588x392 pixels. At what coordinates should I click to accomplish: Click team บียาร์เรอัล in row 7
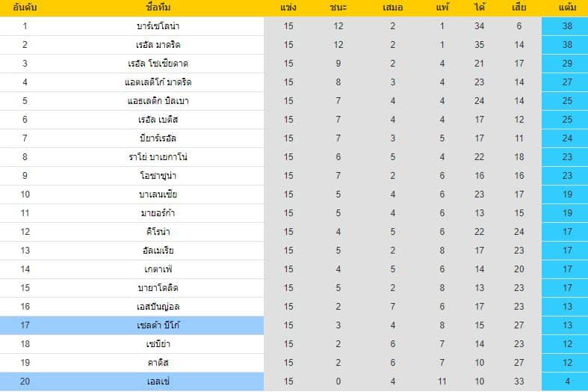point(158,138)
